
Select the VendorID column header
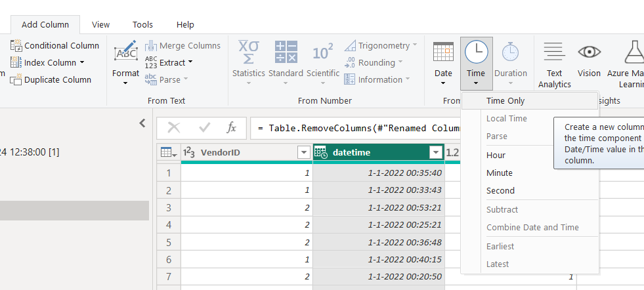coord(240,153)
